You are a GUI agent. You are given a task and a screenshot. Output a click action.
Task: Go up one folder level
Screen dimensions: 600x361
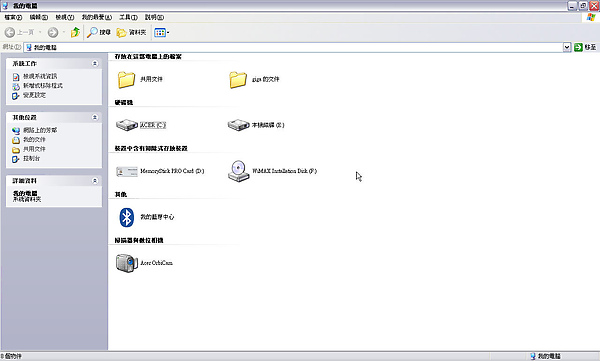75,33
